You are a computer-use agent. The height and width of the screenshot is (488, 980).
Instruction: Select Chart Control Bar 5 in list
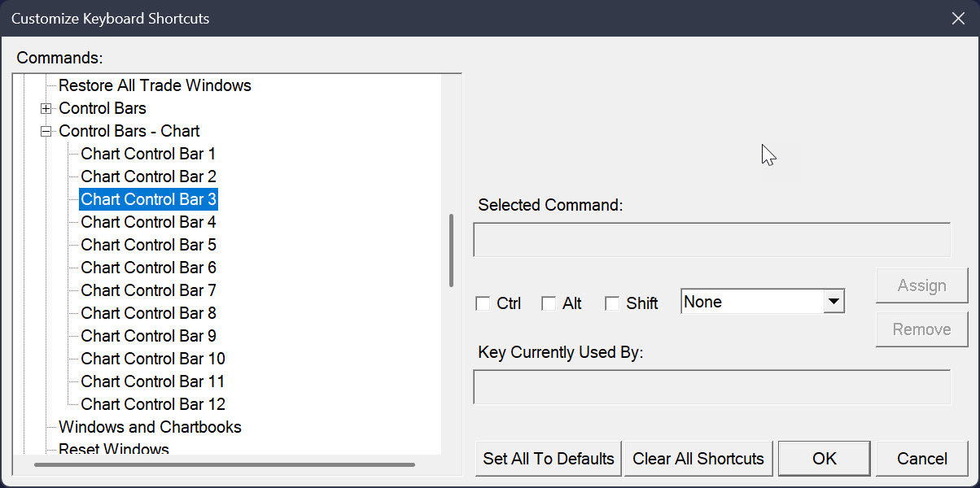click(148, 245)
